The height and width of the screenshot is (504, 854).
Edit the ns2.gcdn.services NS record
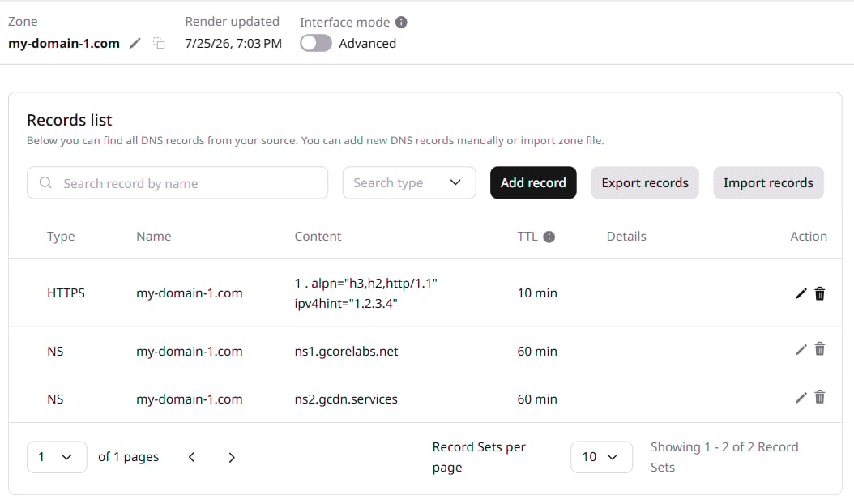click(801, 398)
